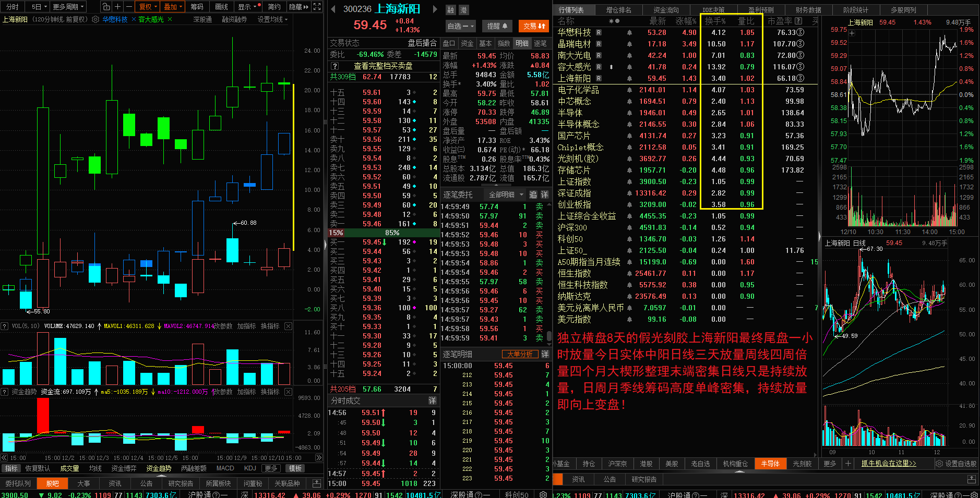Open 设置自选股 settings gear
The height and width of the screenshot is (498, 980).
tap(939, 464)
